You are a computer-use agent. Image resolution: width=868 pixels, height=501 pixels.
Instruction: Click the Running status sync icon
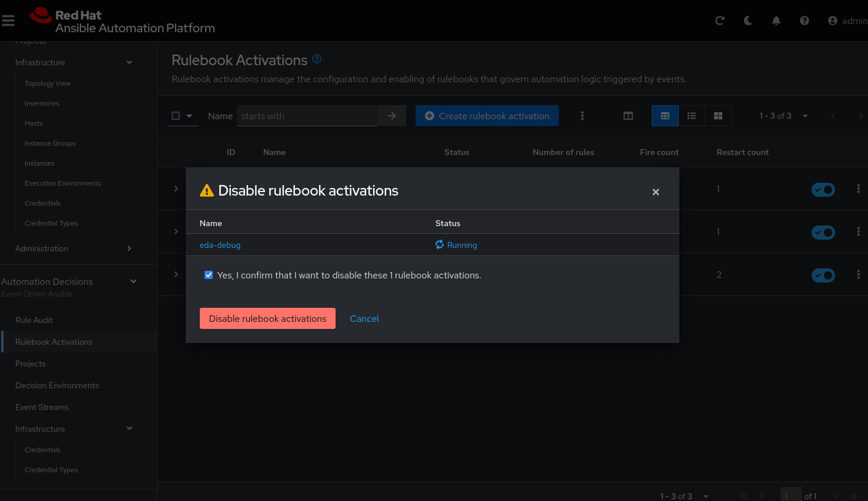(440, 244)
